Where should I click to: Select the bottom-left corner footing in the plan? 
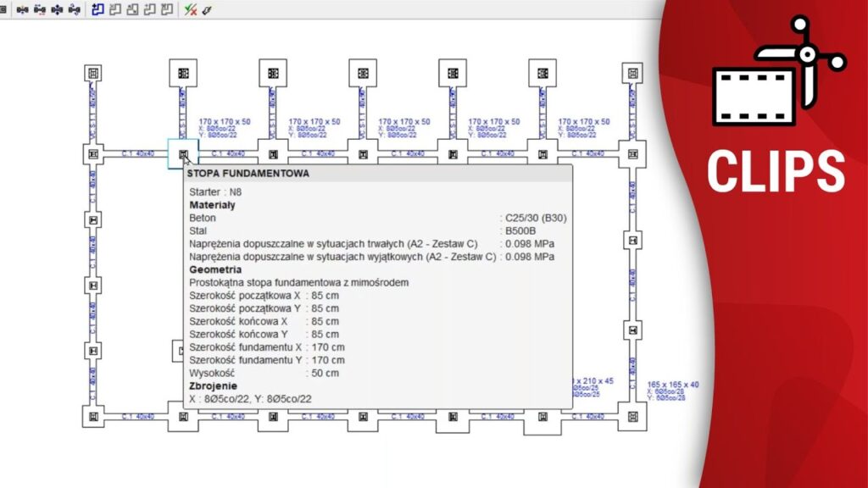click(x=93, y=416)
